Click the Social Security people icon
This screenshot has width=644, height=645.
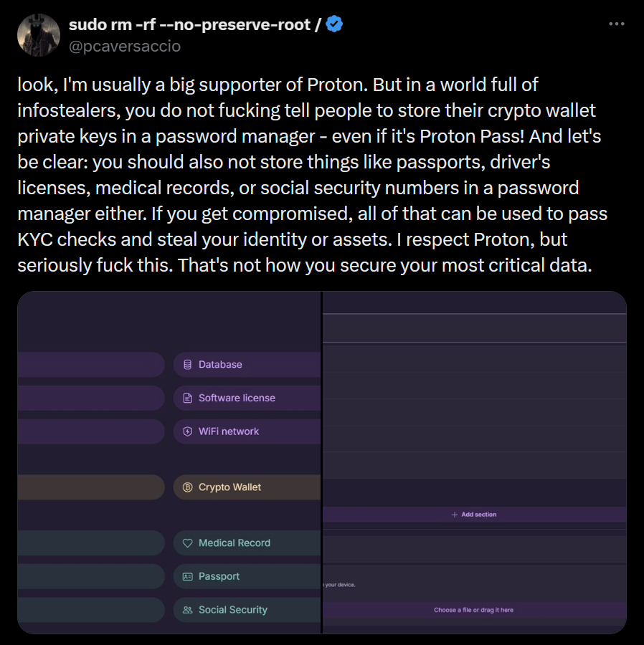tap(188, 610)
